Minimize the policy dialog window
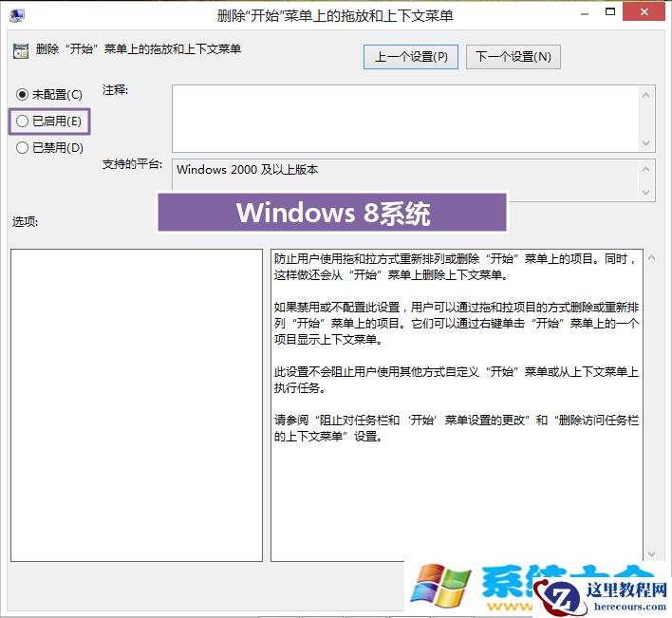The image size is (672, 618). 585,13
